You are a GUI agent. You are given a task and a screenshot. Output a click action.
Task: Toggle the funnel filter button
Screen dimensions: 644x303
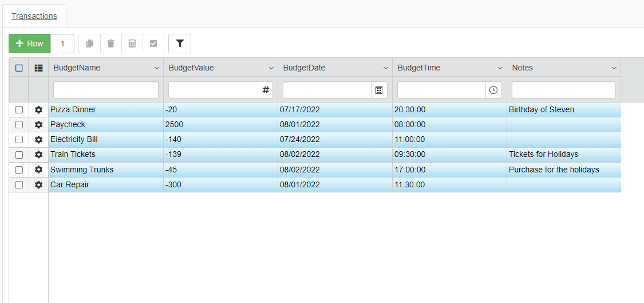click(x=180, y=44)
